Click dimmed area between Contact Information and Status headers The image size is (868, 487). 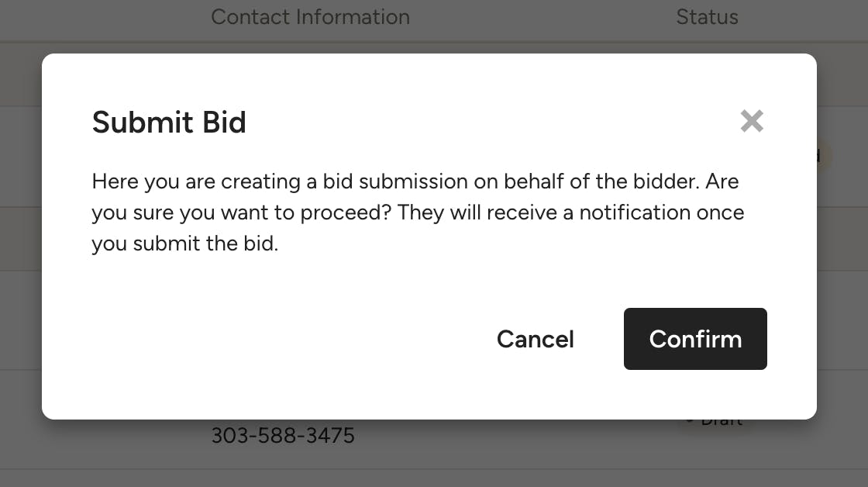point(542,17)
